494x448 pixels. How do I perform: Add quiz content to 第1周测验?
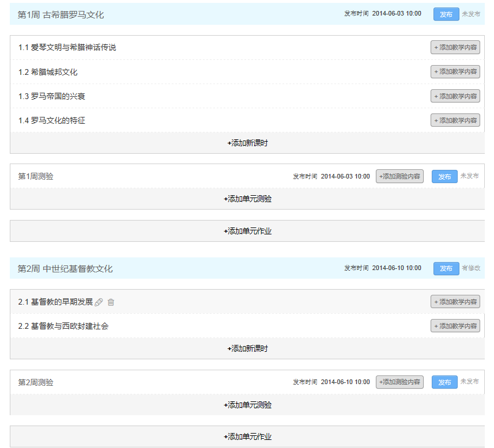(399, 176)
